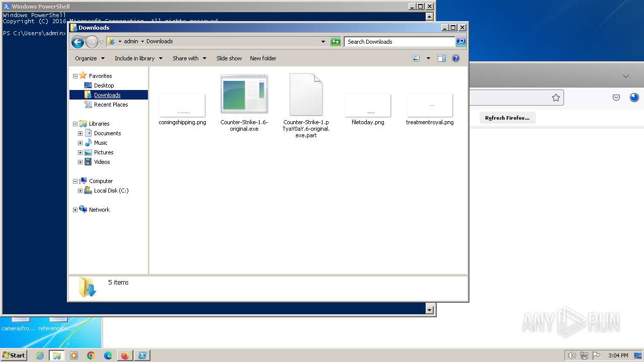
Task: Expand the Documents library
Action: click(80, 133)
